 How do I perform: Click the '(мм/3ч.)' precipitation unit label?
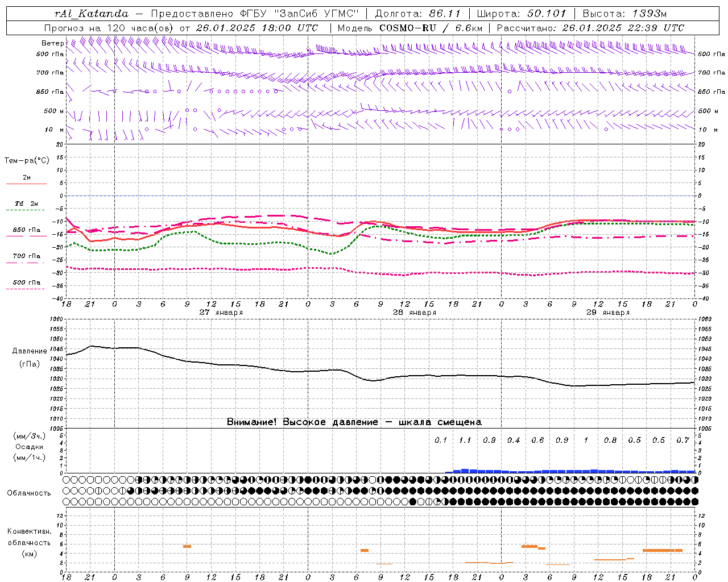pos(30,436)
